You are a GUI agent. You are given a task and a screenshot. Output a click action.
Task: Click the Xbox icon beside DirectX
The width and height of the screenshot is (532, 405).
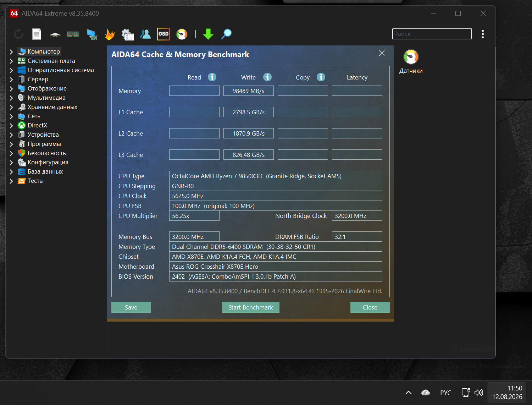[x=22, y=125]
